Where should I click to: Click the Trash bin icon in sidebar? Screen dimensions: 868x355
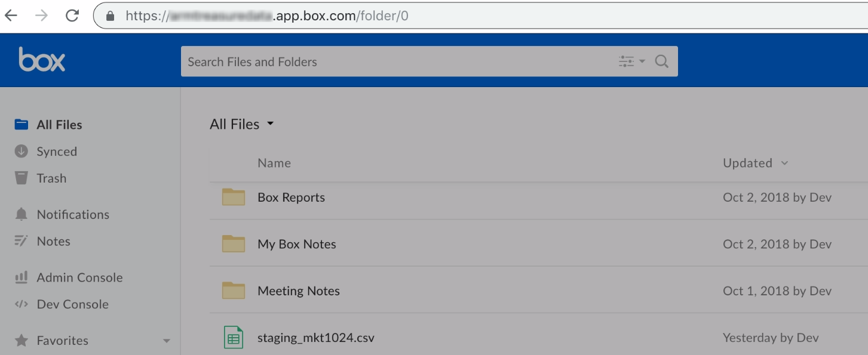[x=22, y=178]
